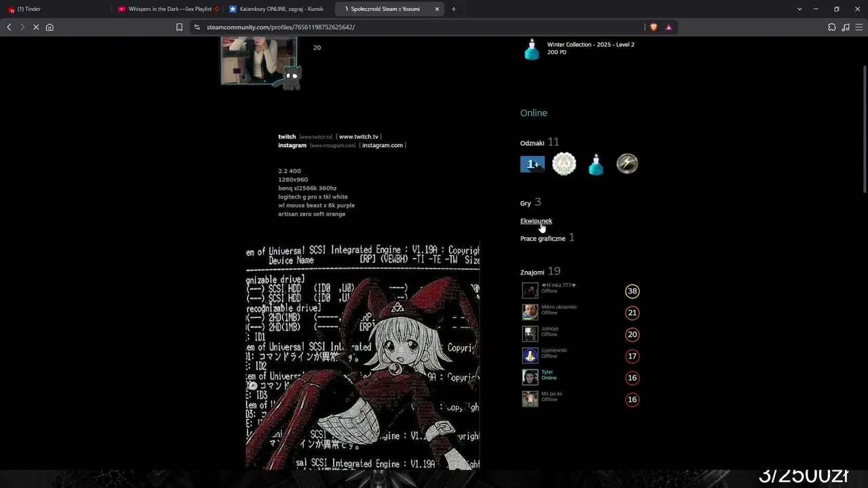868x488 pixels.
Task: Open the Brave Rewards triangle icon
Action: [x=669, y=27]
